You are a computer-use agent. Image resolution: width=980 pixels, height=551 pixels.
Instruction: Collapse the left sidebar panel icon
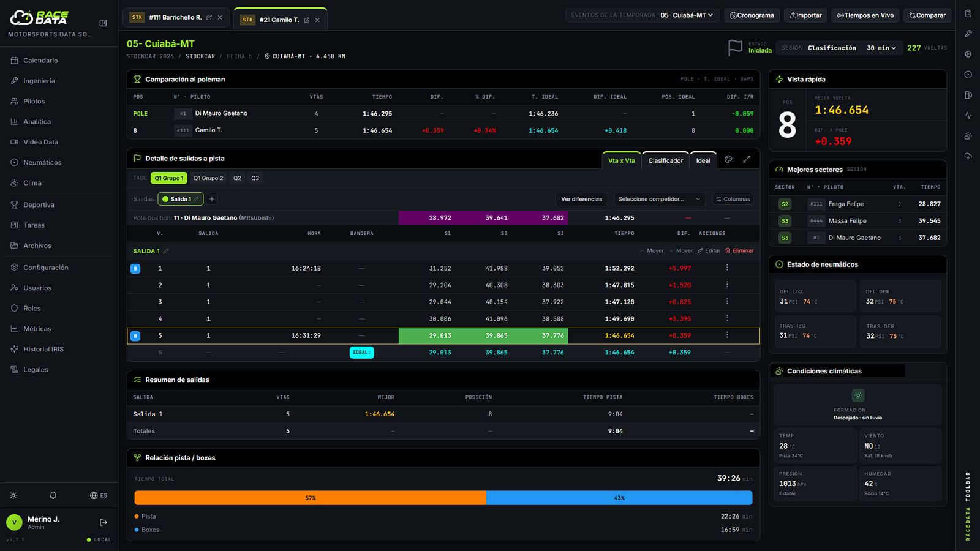[x=103, y=23]
